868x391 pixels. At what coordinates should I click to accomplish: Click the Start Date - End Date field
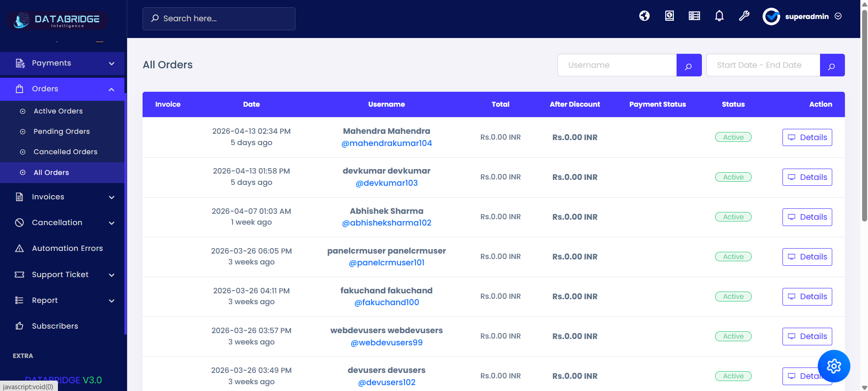763,65
